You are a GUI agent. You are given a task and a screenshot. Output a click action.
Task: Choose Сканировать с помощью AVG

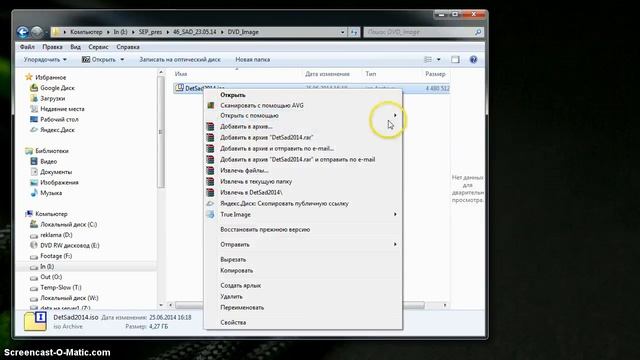point(303,105)
